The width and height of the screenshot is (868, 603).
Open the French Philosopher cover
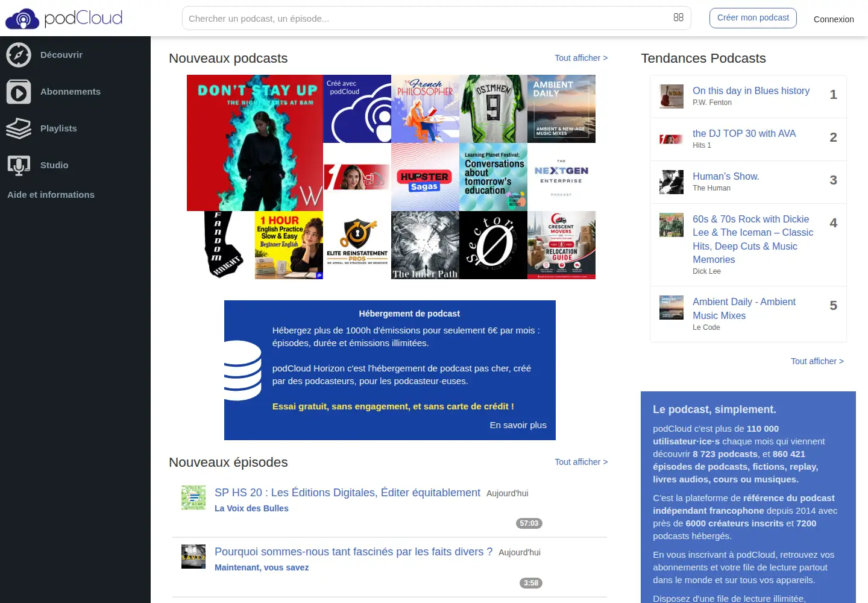425,109
